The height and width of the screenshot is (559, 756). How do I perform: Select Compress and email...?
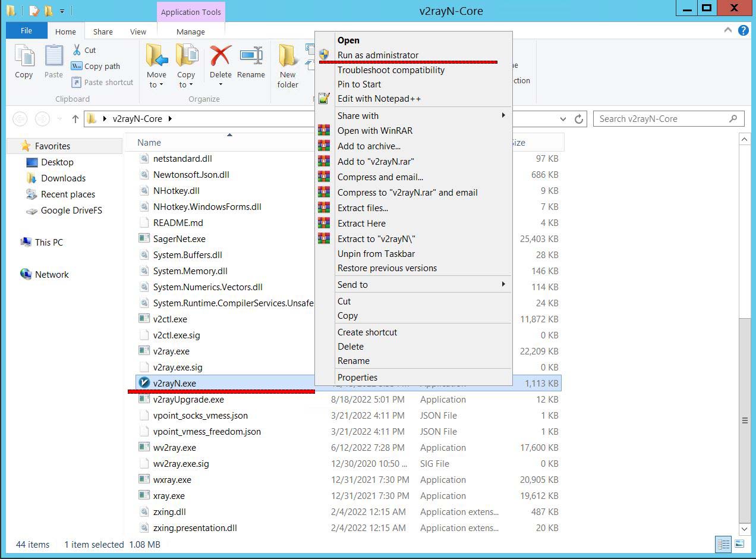[x=380, y=177]
